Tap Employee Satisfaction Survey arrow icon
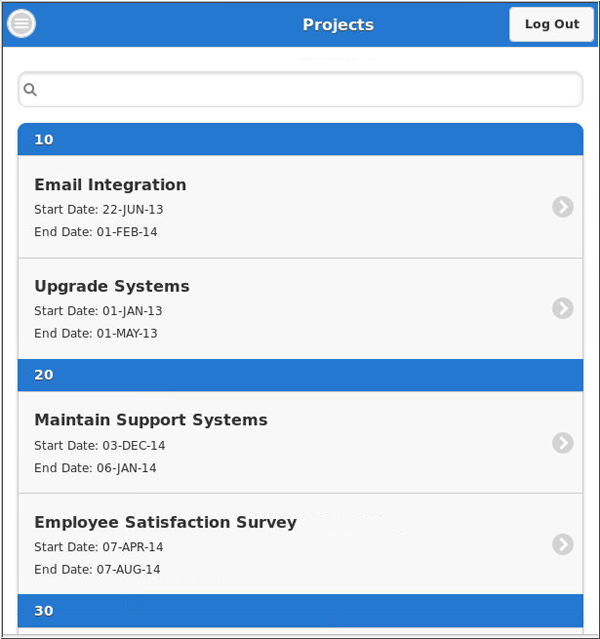600x639 pixels. click(563, 544)
